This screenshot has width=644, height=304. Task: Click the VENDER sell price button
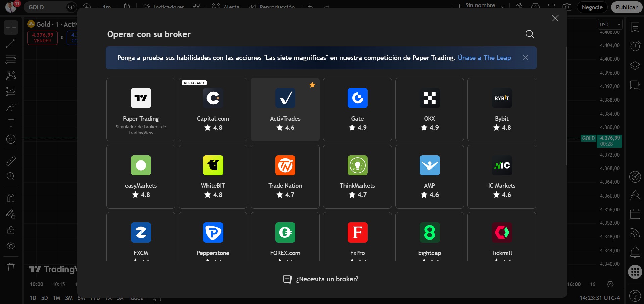(x=42, y=38)
